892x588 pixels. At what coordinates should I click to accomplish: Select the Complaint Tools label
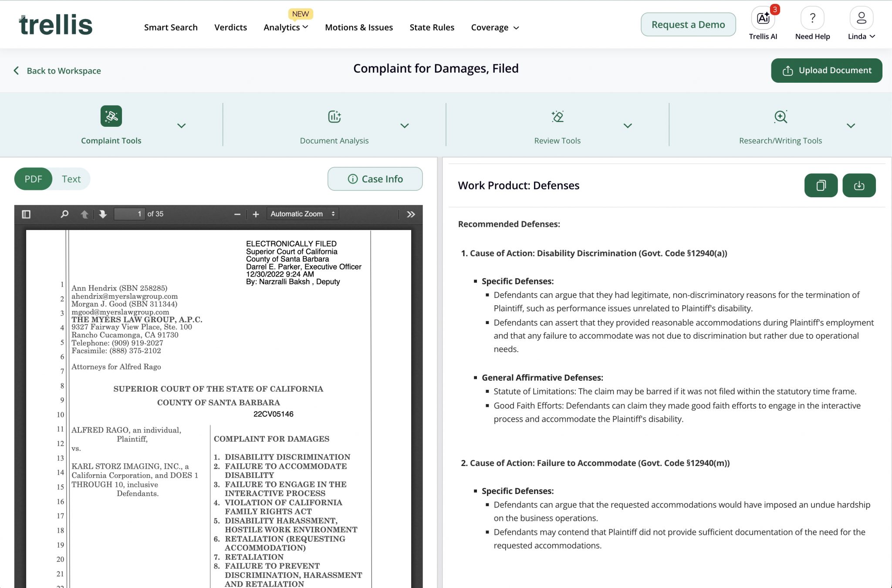click(x=111, y=141)
